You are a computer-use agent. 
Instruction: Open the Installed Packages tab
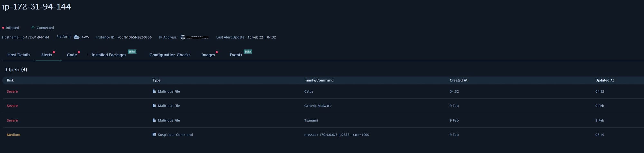(x=109, y=55)
